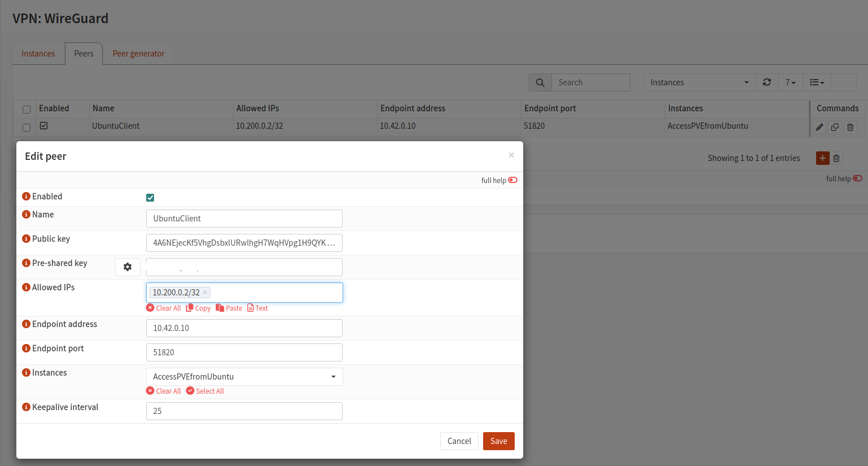The image size is (868, 466).
Task: Switch to the Instances tab
Action: (38, 54)
